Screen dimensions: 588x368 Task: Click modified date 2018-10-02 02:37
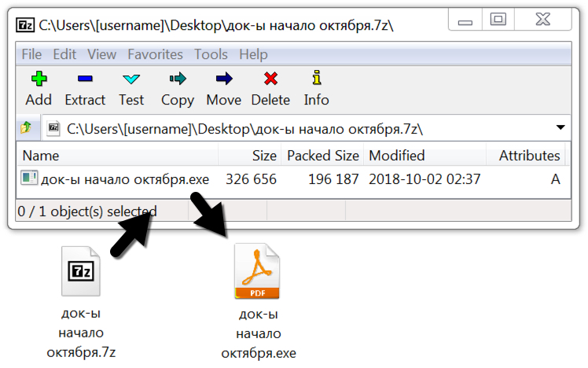424,179
